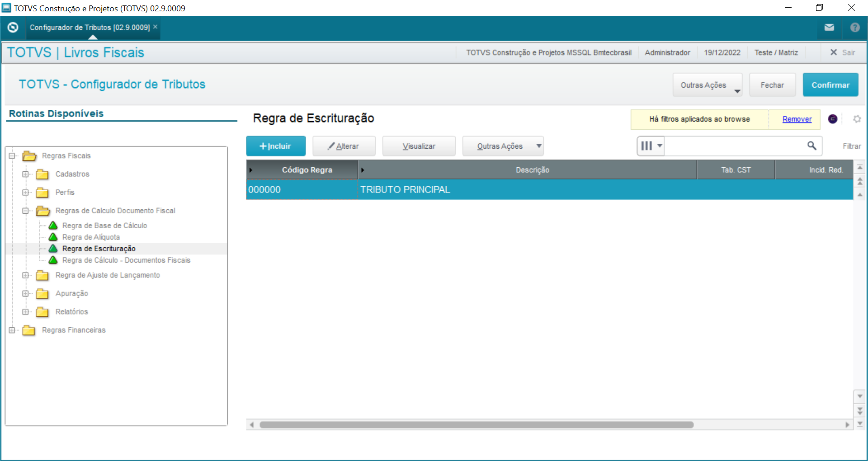This screenshot has width=868, height=461.
Task: Click the Fechar button
Action: click(x=772, y=85)
